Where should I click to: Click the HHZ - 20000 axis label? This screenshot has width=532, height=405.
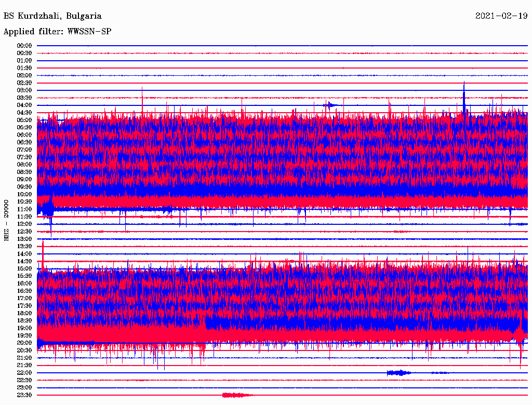tap(6, 220)
